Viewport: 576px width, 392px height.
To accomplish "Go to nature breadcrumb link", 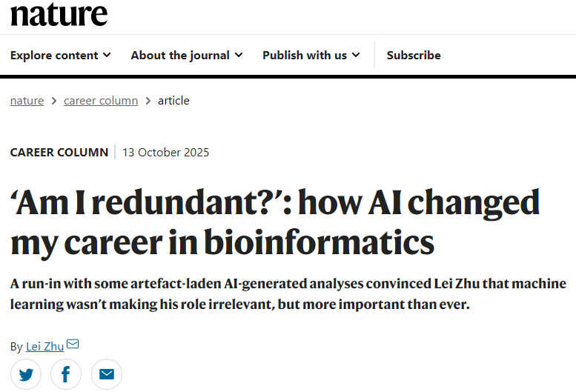I will tap(27, 101).
